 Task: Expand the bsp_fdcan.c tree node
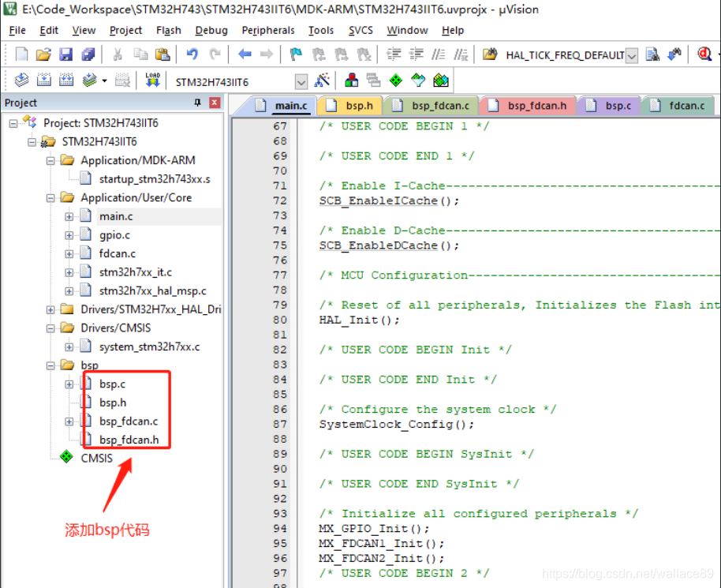click(69, 421)
